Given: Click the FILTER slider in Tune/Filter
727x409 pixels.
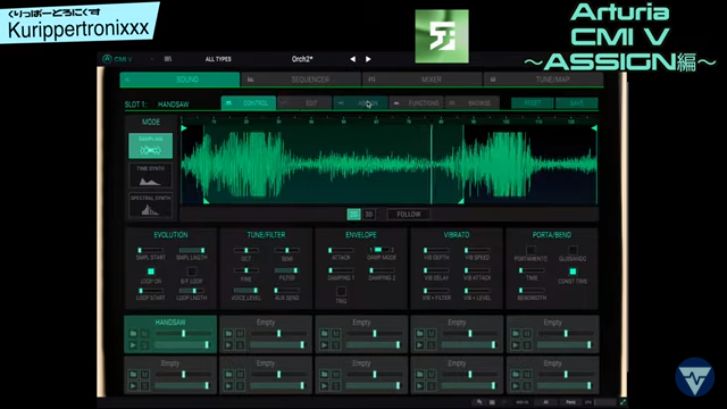Looking at the screenshot, I should [x=287, y=270].
